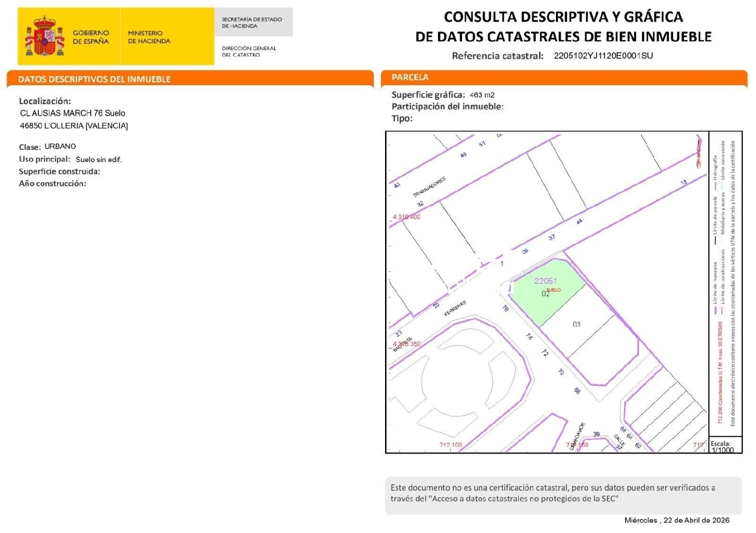Viewport: 756px width, 533px height.
Task: Click the Ministerio de Hacienda logo block
Action: pyautogui.click(x=149, y=37)
